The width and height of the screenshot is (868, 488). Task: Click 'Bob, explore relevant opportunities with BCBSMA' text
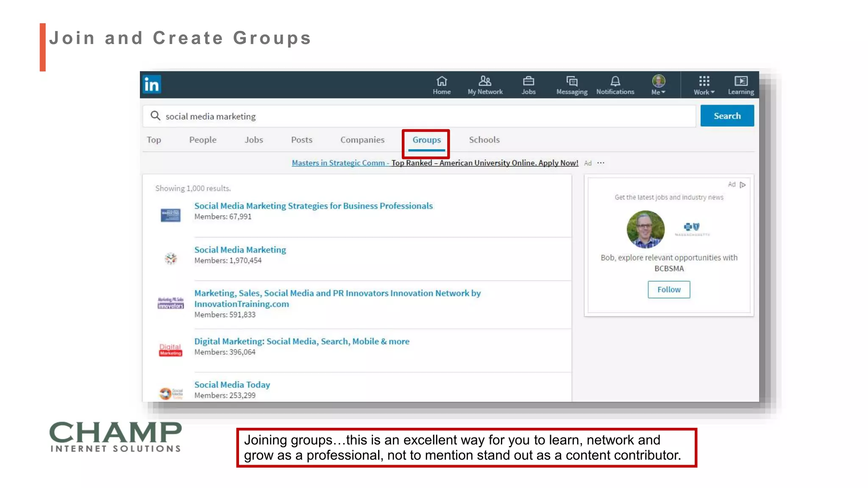pos(669,263)
